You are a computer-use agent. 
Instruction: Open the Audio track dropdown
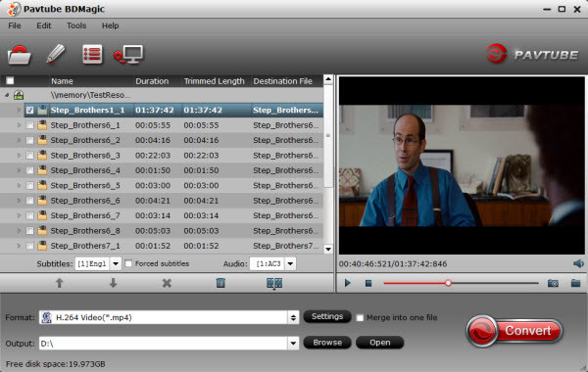[x=290, y=263]
